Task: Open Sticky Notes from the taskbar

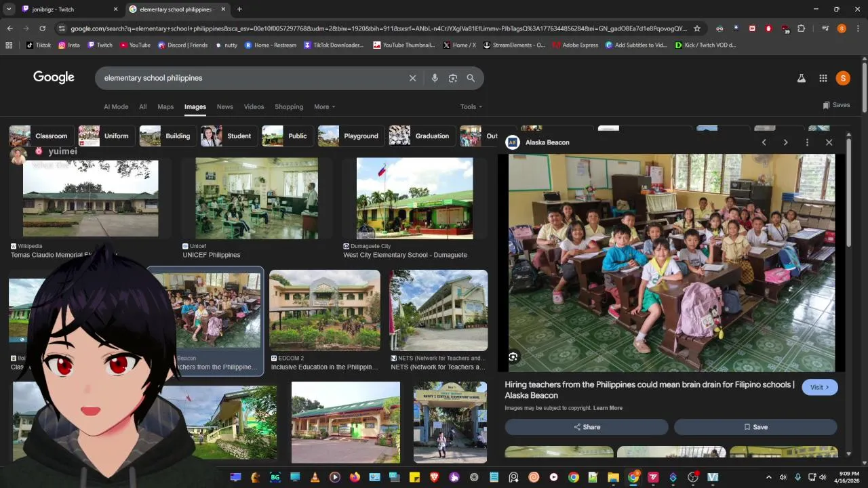Action: coord(414,477)
